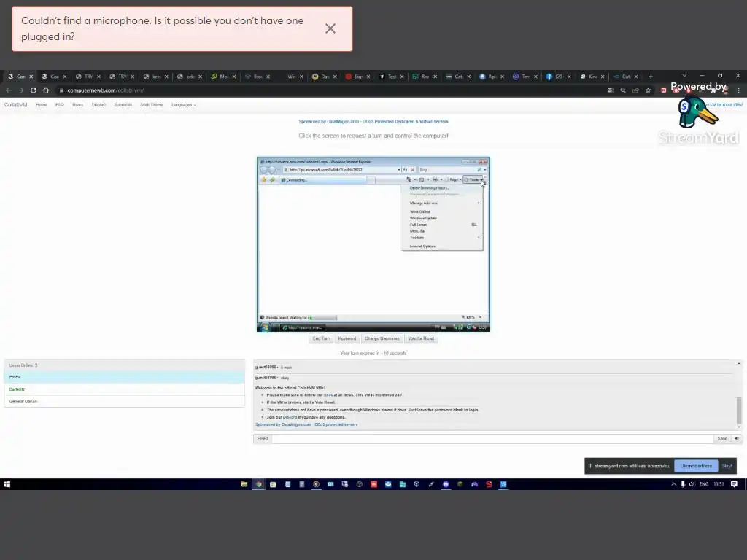Click the IE Favorites star icon
The image size is (747, 560).
point(264,179)
